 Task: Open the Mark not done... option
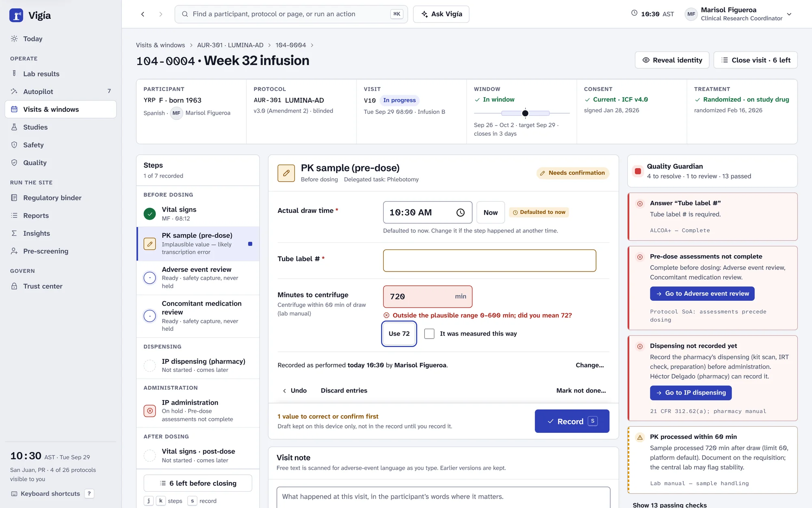581,391
